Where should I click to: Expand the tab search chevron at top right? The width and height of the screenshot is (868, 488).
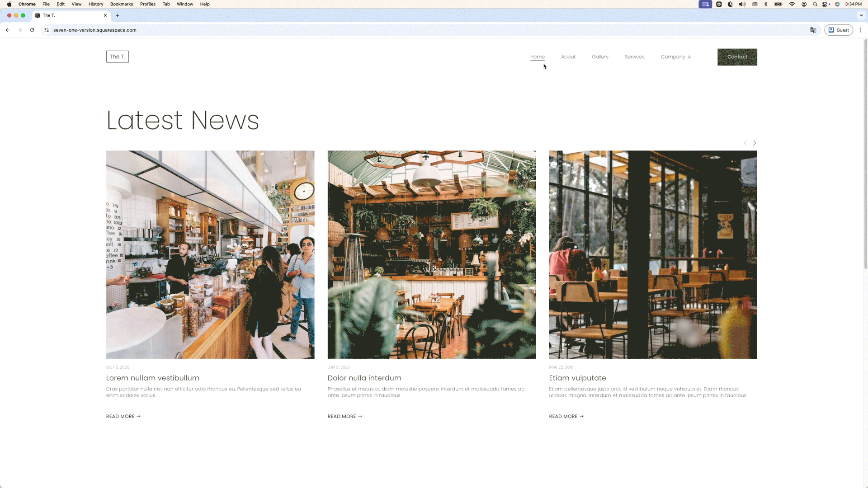[x=861, y=15]
